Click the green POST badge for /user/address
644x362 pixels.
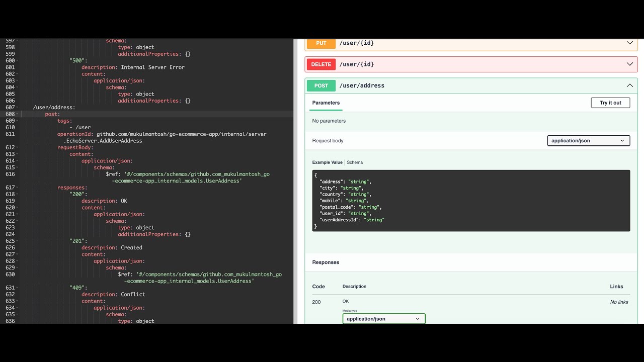click(320, 85)
